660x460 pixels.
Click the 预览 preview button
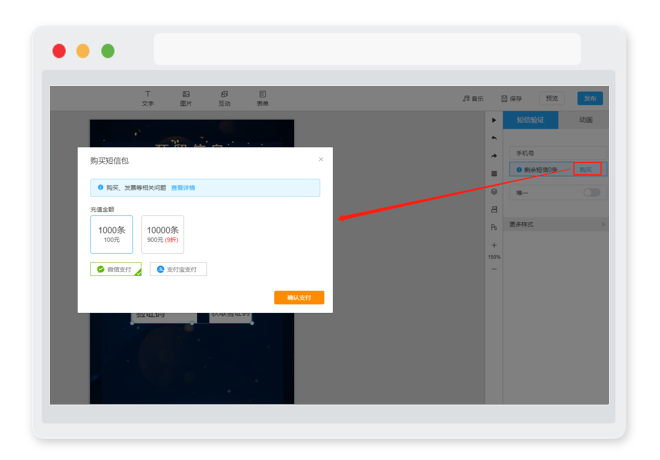pos(551,98)
